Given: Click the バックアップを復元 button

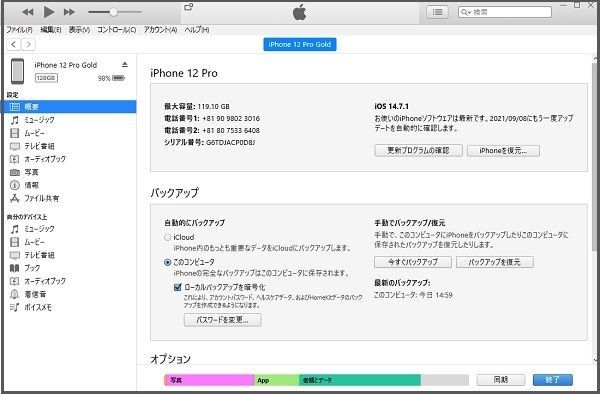Looking at the screenshot, I should click(x=494, y=262).
